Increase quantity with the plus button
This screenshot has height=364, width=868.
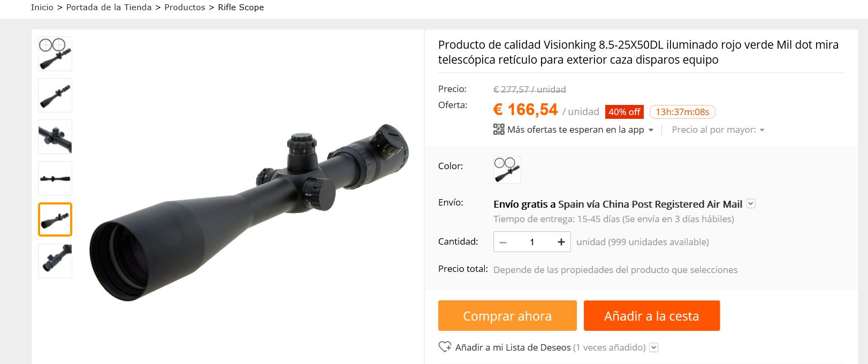[x=561, y=242]
